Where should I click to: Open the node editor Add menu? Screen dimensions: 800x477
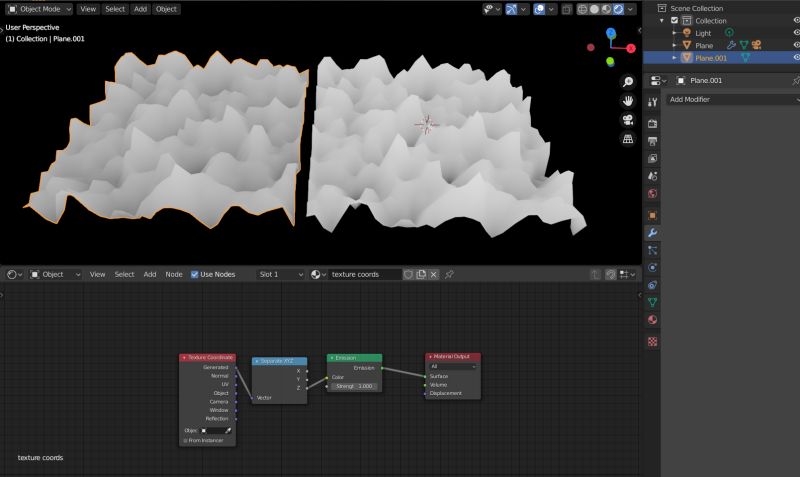(x=149, y=274)
